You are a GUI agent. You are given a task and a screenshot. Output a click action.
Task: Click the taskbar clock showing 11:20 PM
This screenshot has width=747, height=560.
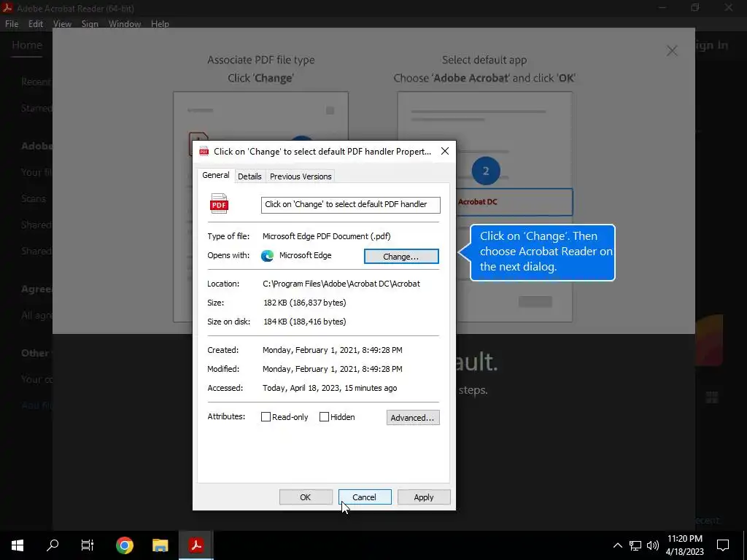[x=684, y=545]
